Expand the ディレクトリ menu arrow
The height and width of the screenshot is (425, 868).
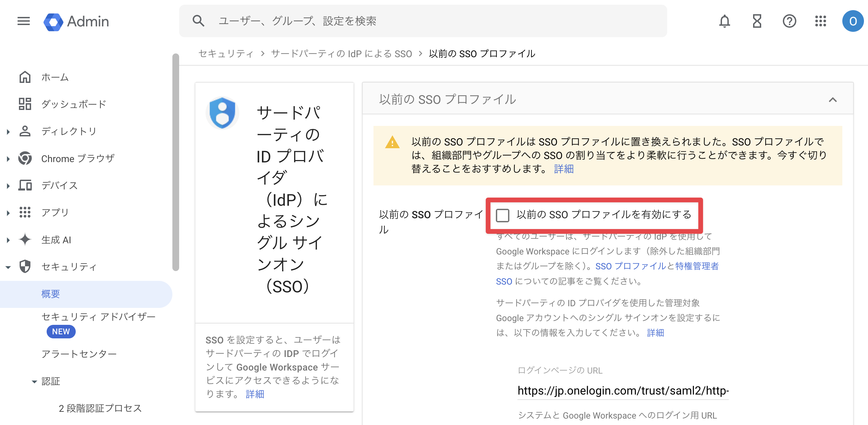coord(8,132)
